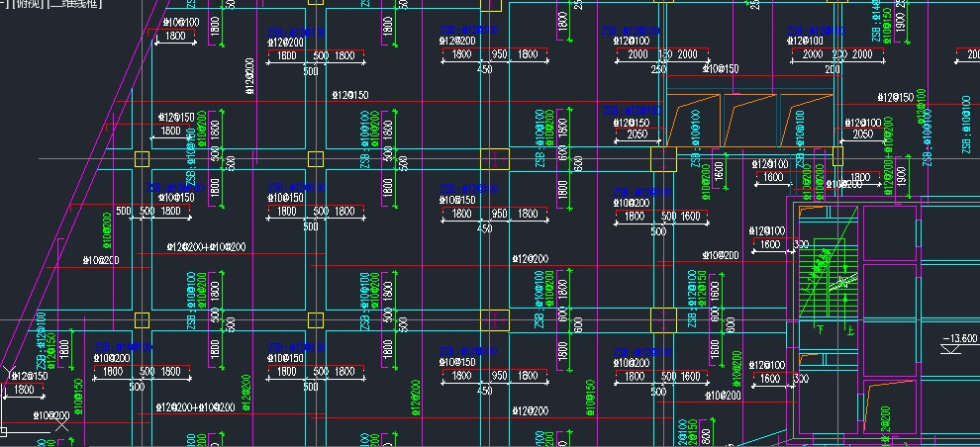Image resolution: width=980 pixels, height=447 pixels.
Task: Select the -13.600 elevation text
Action: point(960,339)
